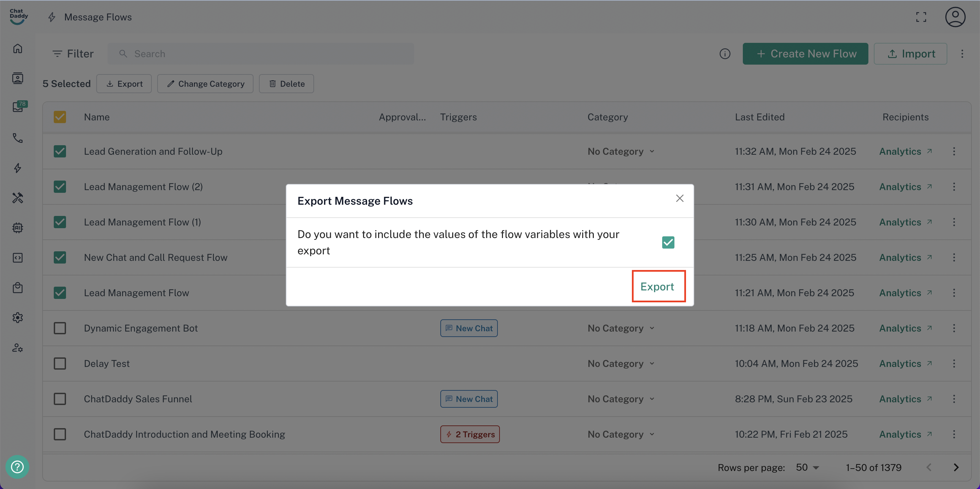Toggle the select-all header checkbox
Screen dimensions: 980x489
pyautogui.click(x=60, y=117)
